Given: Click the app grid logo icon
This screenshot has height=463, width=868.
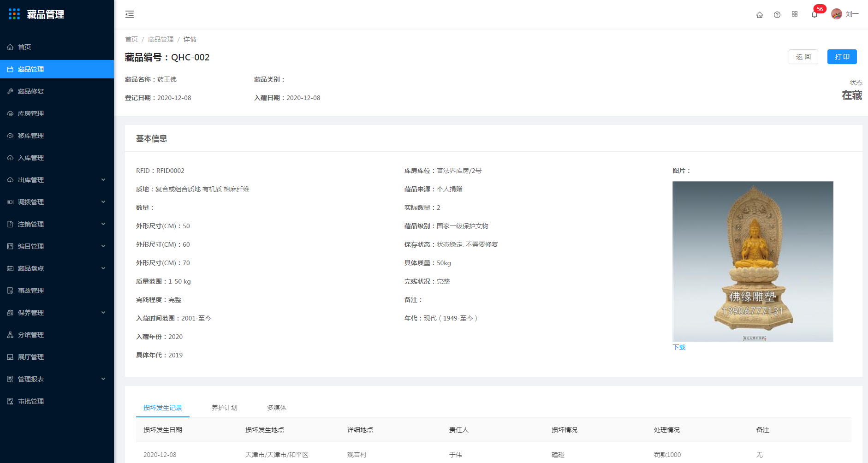Looking at the screenshot, I should pos(14,14).
